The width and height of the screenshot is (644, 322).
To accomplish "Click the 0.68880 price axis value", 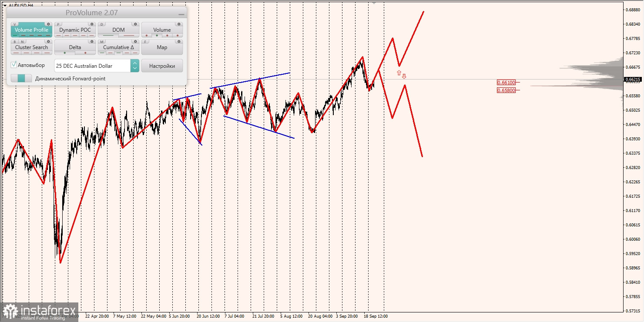I will pos(632,10).
